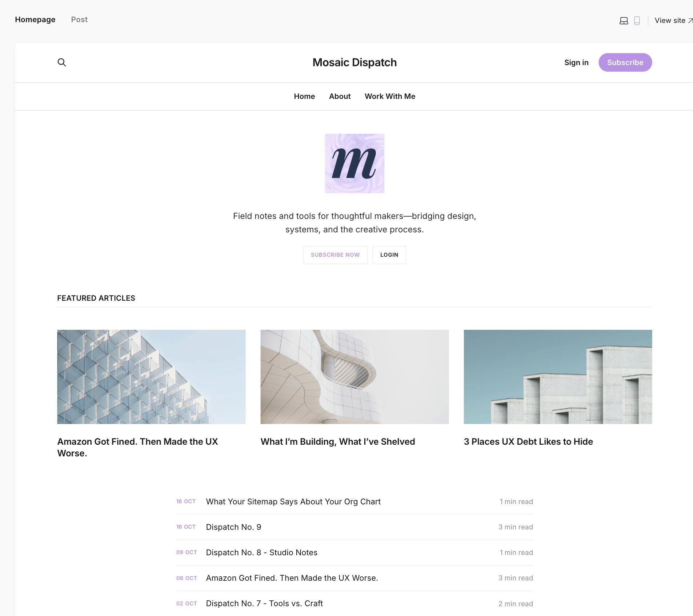Open the glass facade article thumbnail
Viewport: 693px width, 616px height.
151,377
